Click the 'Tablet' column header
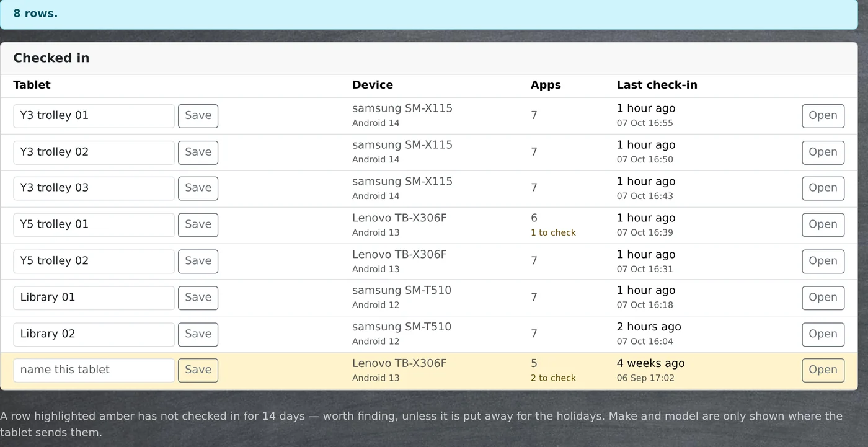 point(32,85)
